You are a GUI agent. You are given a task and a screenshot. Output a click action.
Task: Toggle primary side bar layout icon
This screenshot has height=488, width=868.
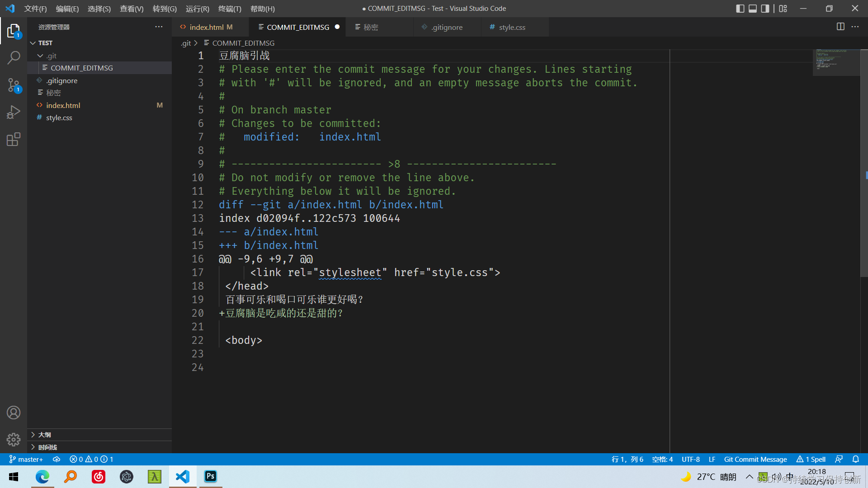click(740, 9)
